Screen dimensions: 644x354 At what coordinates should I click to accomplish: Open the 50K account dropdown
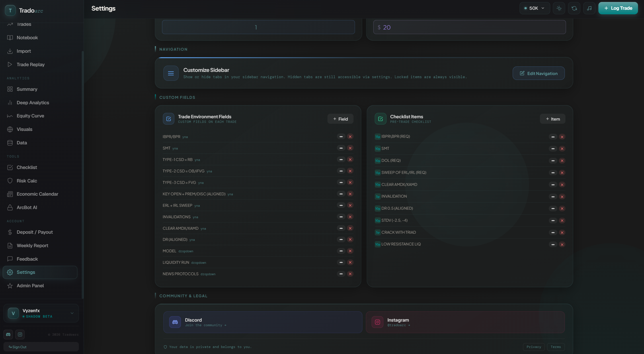point(534,8)
